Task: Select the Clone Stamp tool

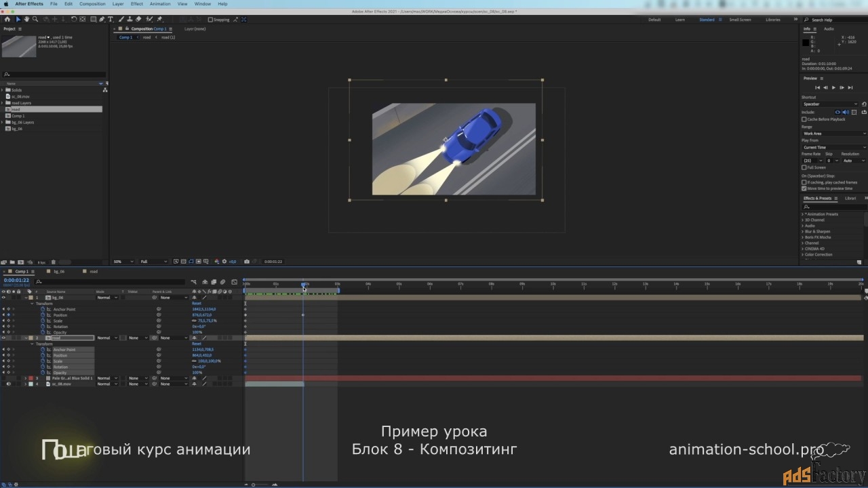Action: pos(130,20)
